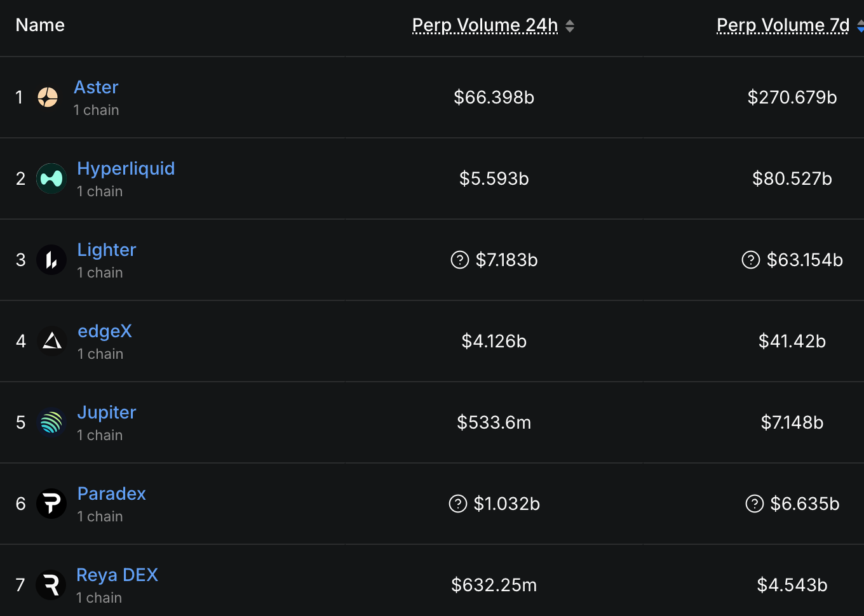
Task: Click the Perp Volume 24h column header
Action: 485,25
